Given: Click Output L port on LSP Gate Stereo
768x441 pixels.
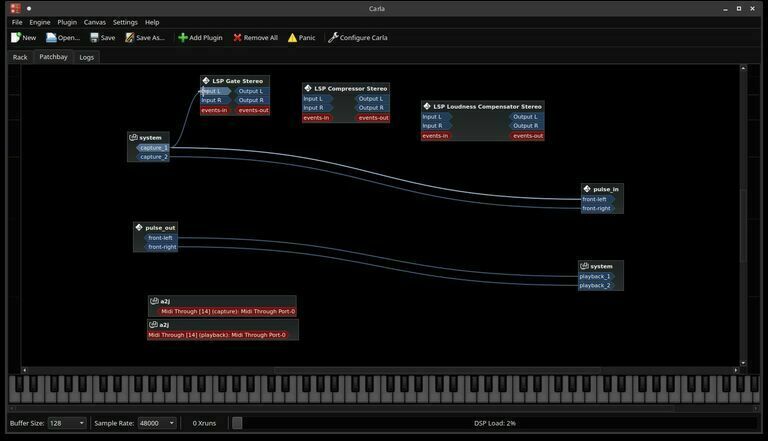Looking at the screenshot, I should tap(251, 91).
